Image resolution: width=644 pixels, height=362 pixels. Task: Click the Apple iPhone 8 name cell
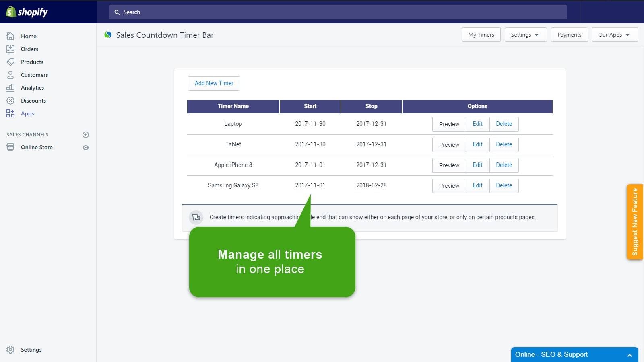tap(233, 165)
